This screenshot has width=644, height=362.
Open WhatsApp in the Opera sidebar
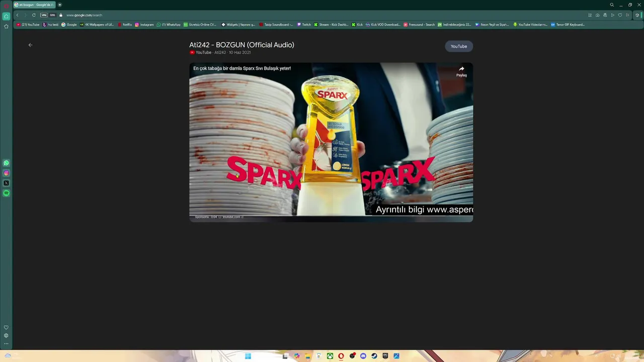point(6,163)
